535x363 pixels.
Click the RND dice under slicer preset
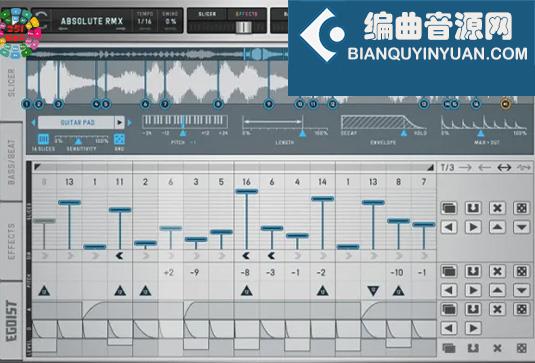(119, 139)
